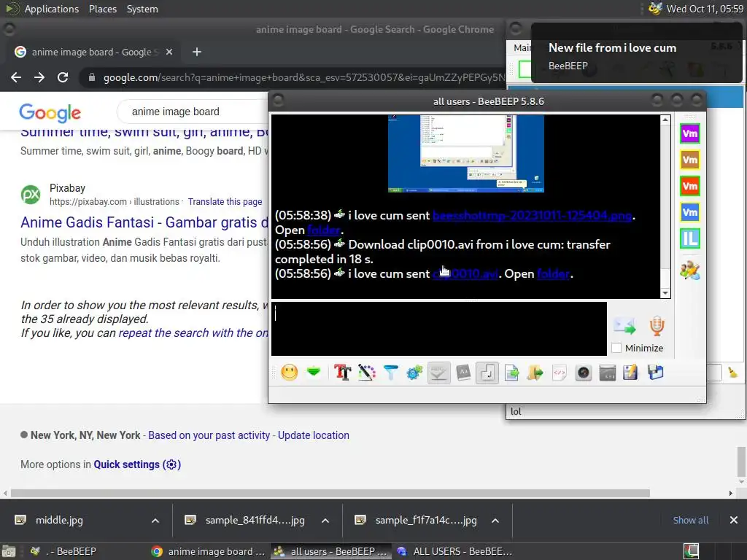
Task: Click the group members icon below avatars
Action: tap(690, 271)
